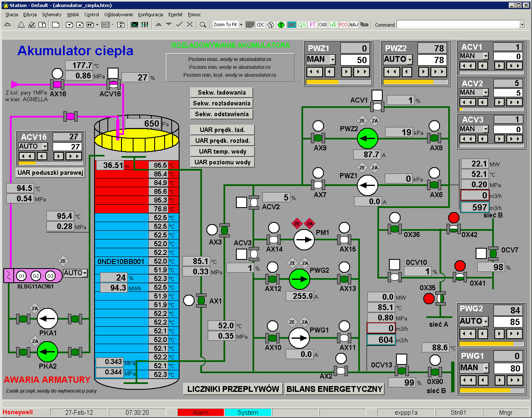Click the PCO toolbar icon
This screenshot has height=418, width=532.
[x=343, y=25]
